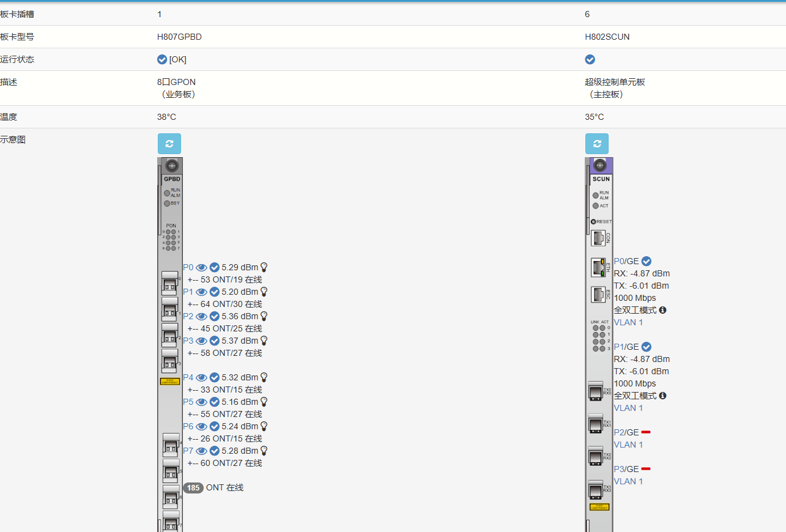Show details via P6 eye icon
This screenshot has width=786, height=532.
(x=201, y=426)
